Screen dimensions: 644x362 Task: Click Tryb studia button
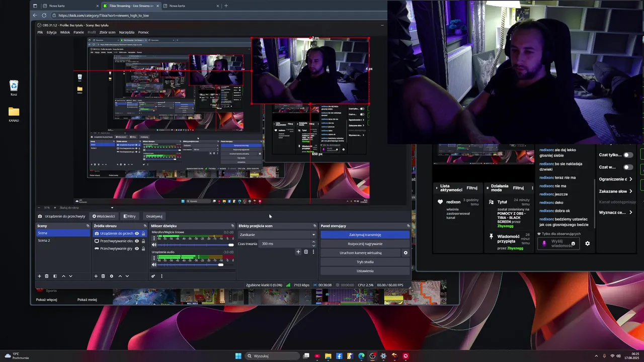point(365,262)
